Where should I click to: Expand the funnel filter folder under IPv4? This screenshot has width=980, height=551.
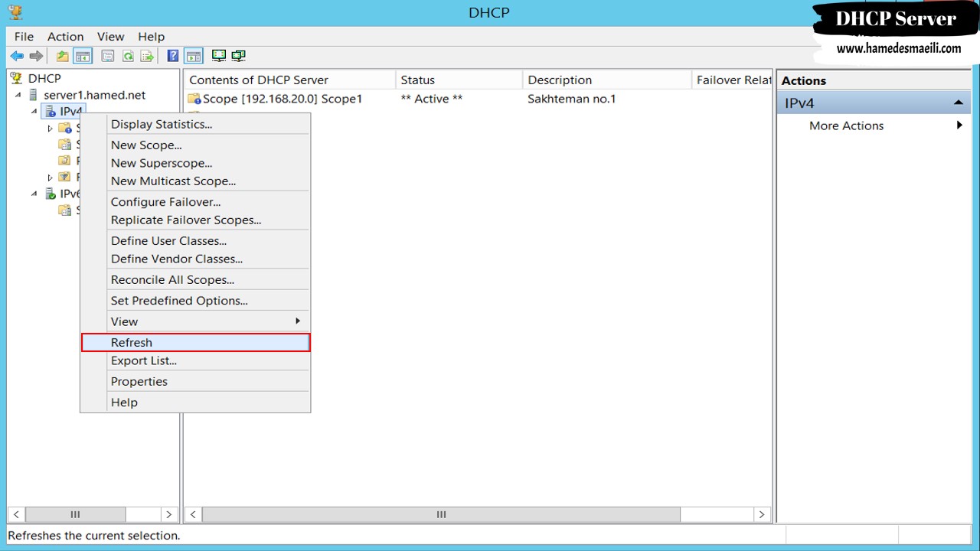51,178
